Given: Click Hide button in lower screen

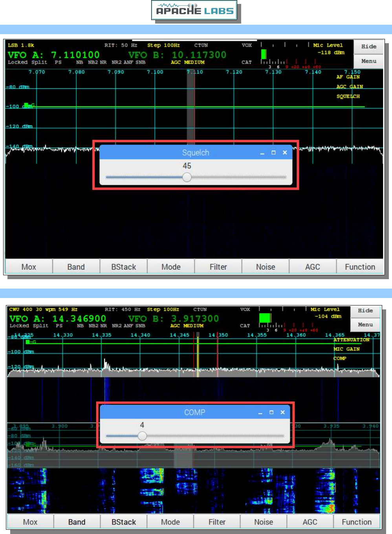Looking at the screenshot, I should pos(365,310).
